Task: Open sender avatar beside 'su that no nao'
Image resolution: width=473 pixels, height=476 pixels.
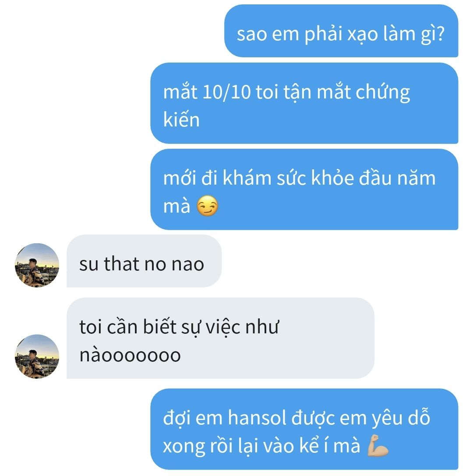Action: tap(37, 265)
